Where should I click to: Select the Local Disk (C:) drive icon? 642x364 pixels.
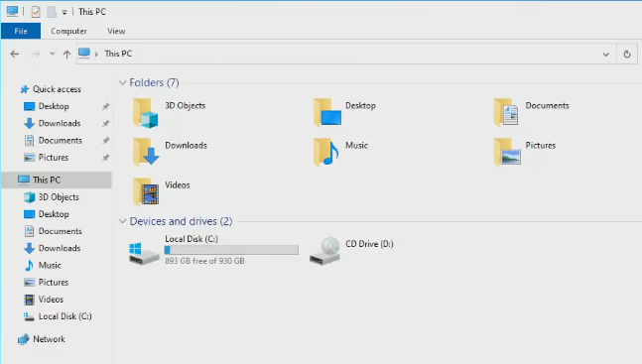tap(144, 253)
